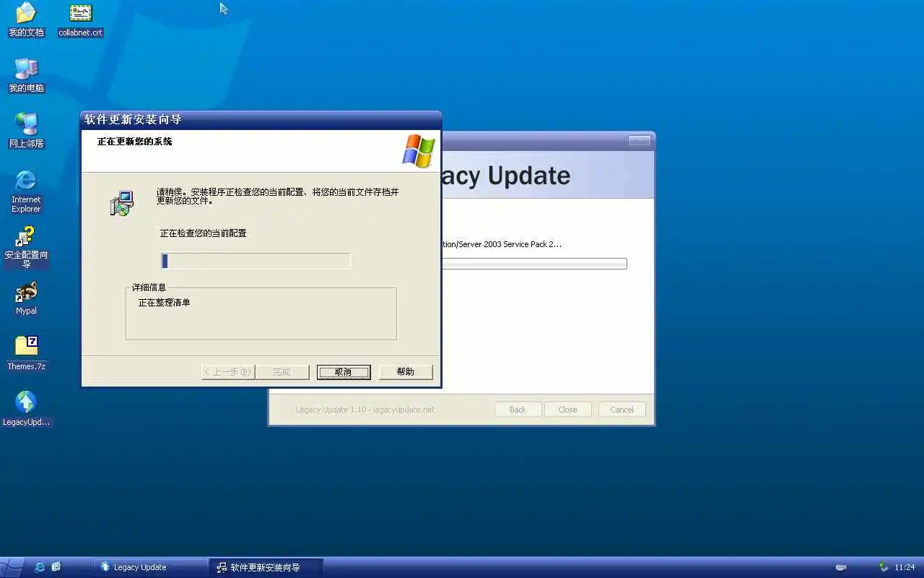Click Cancel in the Legacy Update window
Viewport: 924px width, 578px height.
pyautogui.click(x=622, y=410)
